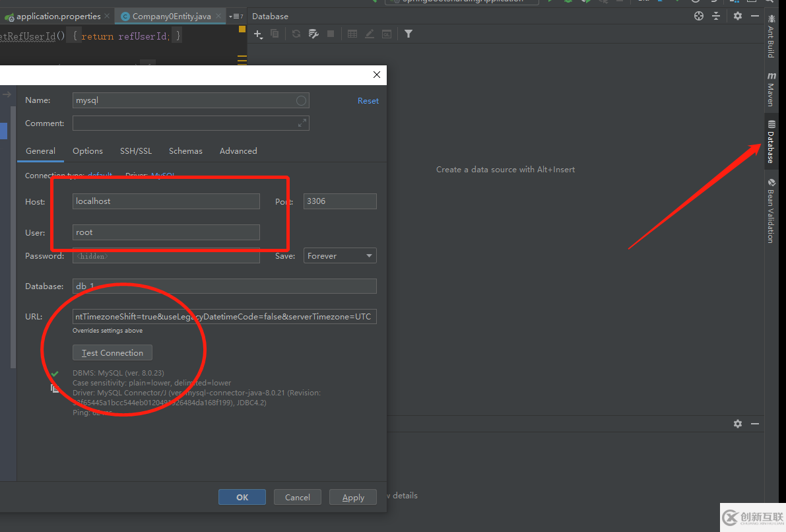The height and width of the screenshot is (532, 786).
Task: Select the Schemas tab
Action: 185,151
